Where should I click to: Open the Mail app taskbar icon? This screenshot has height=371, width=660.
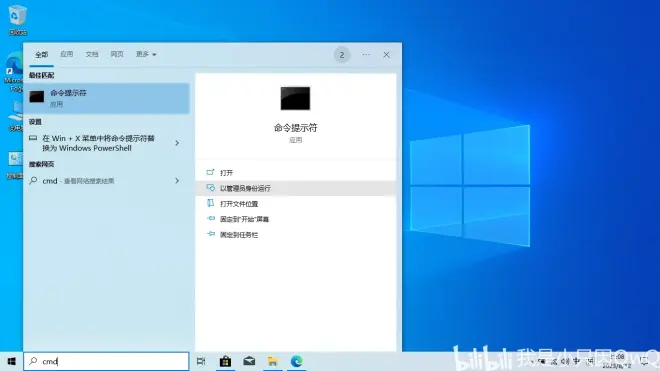[x=249, y=361]
